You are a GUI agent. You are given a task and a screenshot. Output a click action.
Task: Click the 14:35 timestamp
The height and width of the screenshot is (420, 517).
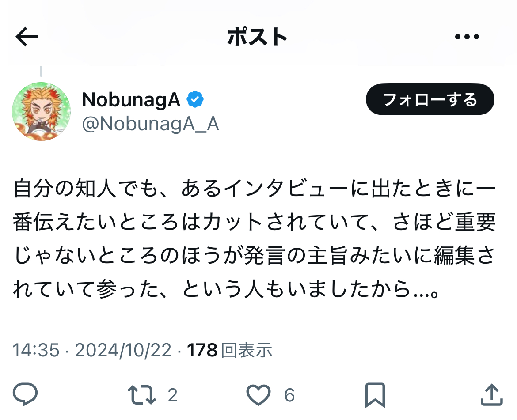pyautogui.click(x=36, y=350)
